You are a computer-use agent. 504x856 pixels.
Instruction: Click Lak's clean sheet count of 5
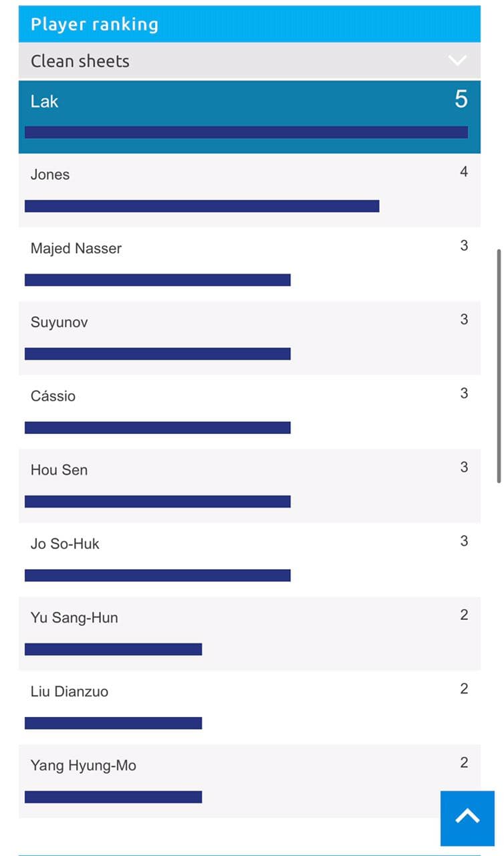(461, 100)
